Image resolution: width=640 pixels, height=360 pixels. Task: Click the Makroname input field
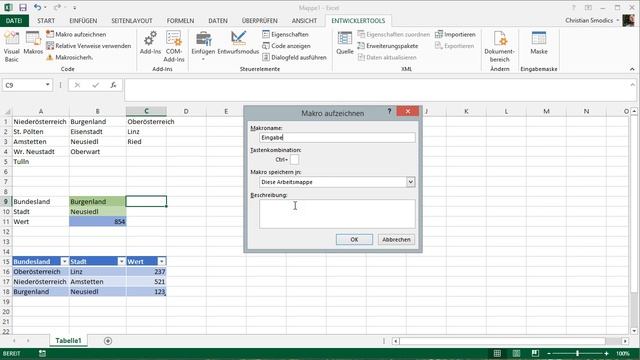(337, 138)
